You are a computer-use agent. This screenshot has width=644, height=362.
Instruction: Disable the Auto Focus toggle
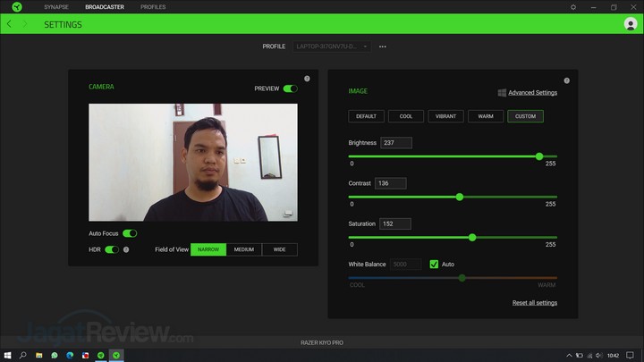click(130, 233)
